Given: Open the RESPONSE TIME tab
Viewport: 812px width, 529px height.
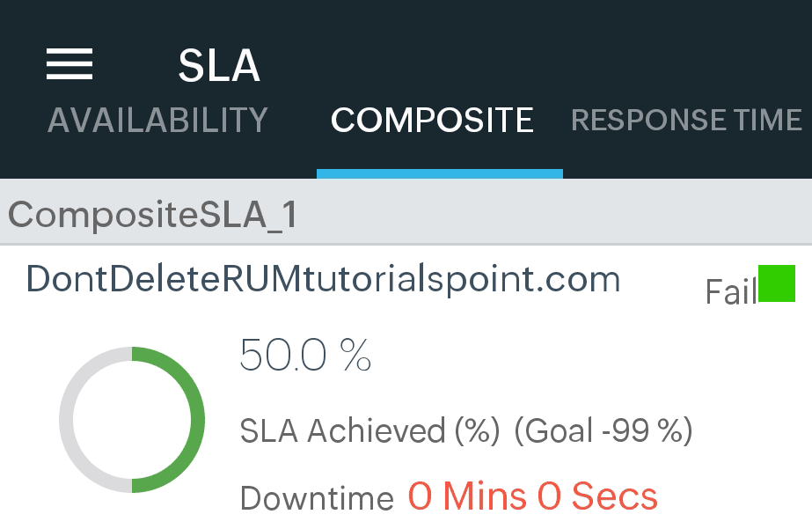Looking at the screenshot, I should point(685,121).
